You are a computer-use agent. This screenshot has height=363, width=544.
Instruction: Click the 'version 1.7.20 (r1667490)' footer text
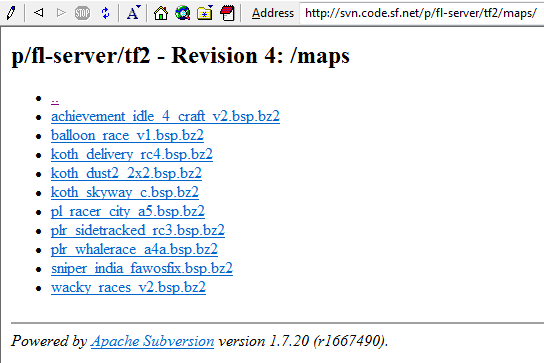tap(303, 341)
